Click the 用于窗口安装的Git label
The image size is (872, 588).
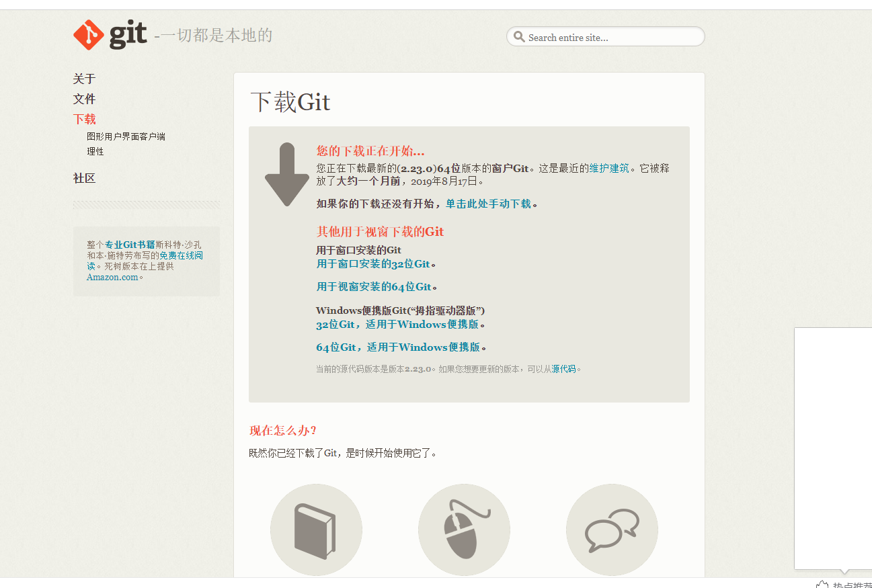[x=359, y=251]
